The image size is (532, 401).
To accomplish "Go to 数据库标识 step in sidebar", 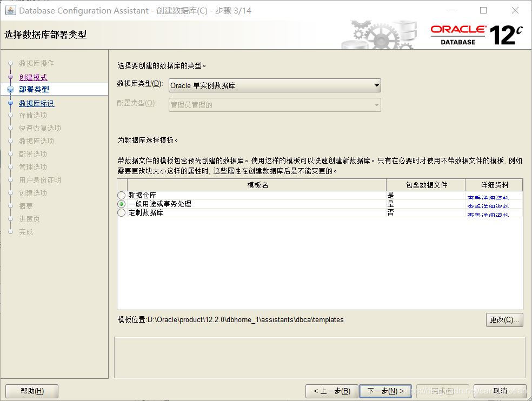I will click(x=37, y=103).
